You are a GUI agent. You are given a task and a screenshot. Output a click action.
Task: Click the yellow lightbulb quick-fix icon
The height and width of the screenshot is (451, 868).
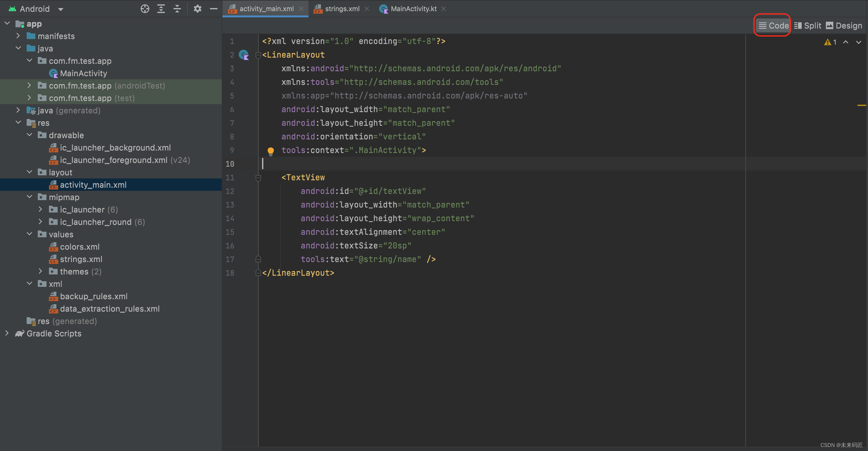click(270, 151)
